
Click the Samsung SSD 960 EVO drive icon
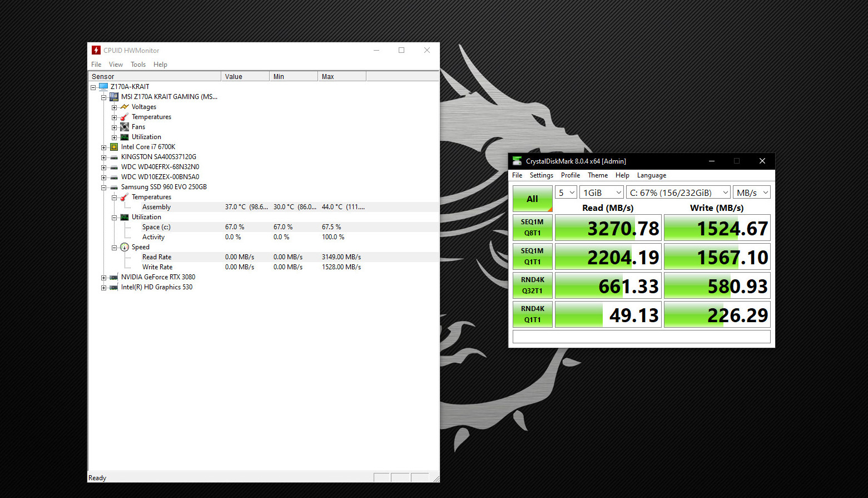pyautogui.click(x=114, y=187)
